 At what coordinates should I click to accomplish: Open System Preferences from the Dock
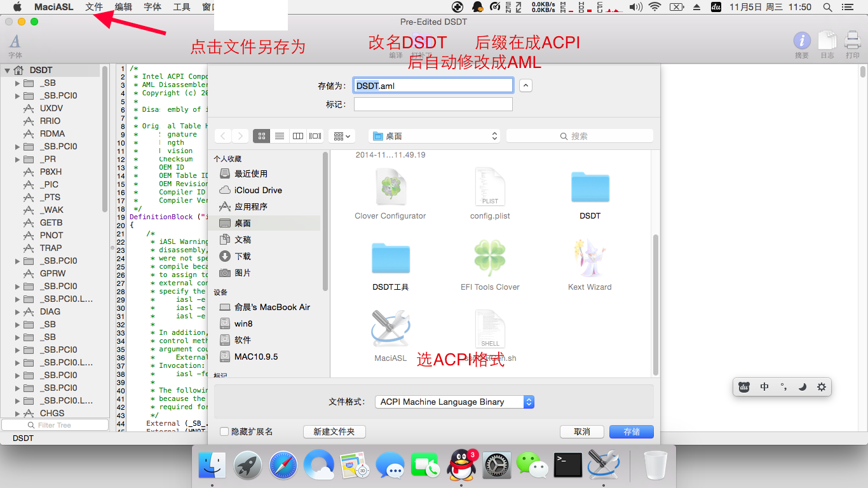497,465
